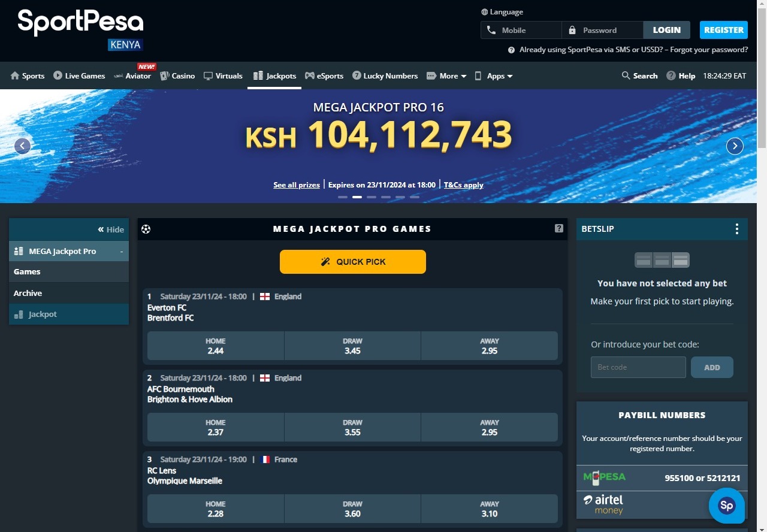Open the Sports menu item
The image size is (767, 532).
point(28,76)
